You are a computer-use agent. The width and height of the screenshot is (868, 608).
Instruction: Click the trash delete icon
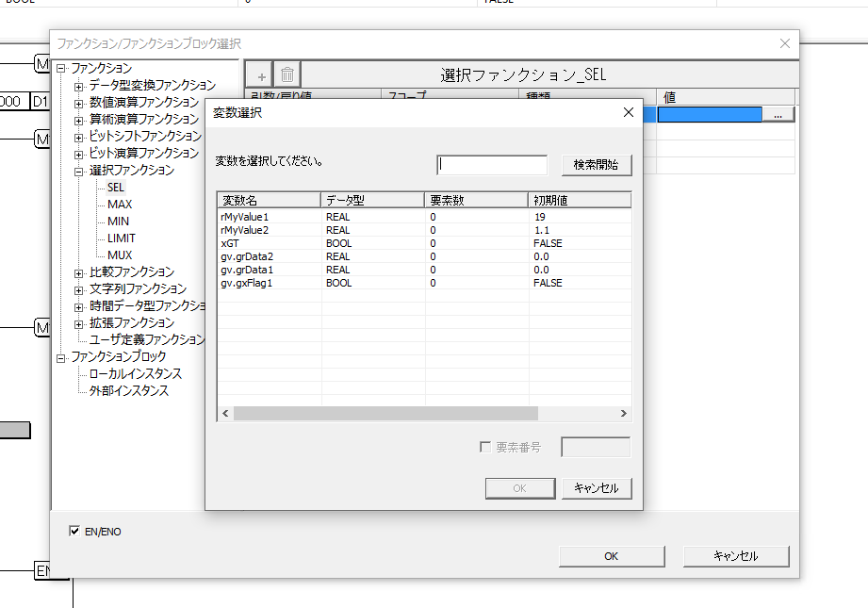pos(287,74)
